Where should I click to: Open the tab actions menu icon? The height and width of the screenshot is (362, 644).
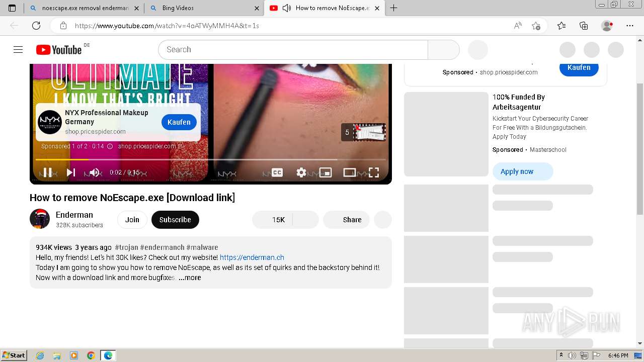click(12, 8)
